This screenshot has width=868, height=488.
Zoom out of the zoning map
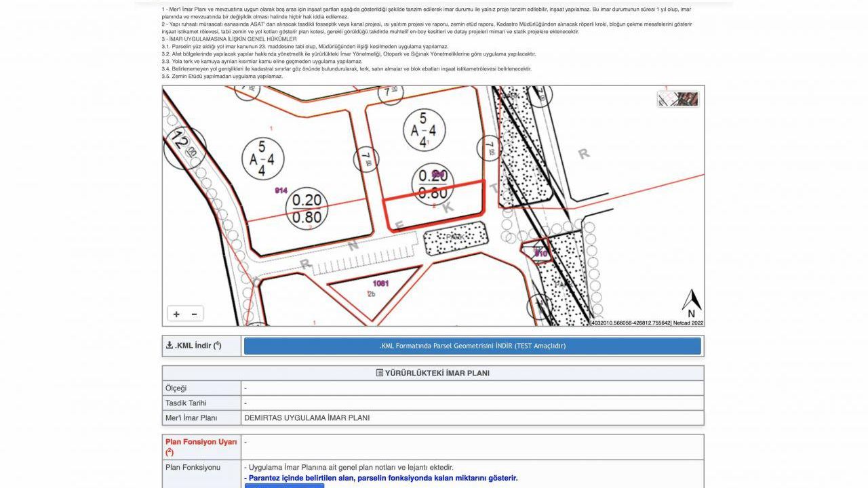pos(195,314)
